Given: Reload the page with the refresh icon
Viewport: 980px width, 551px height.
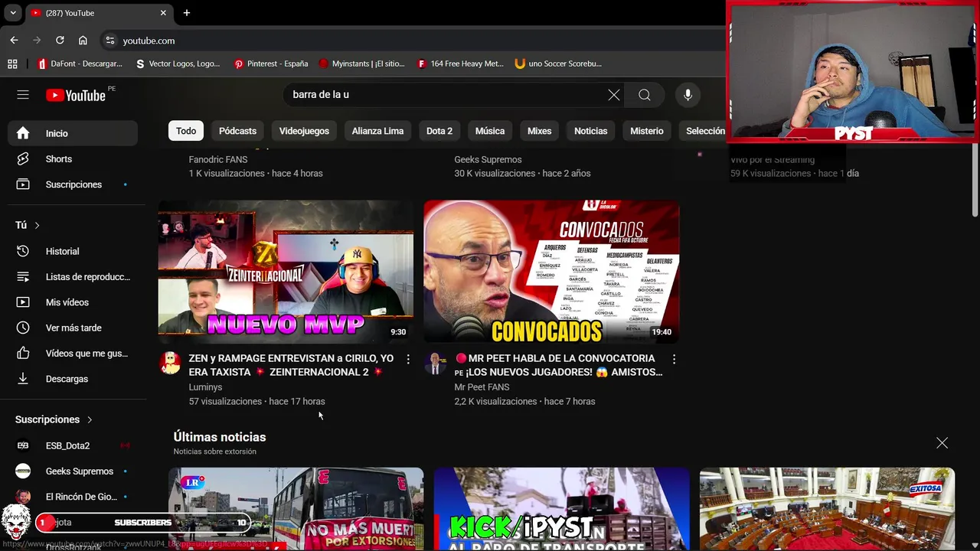Looking at the screenshot, I should pos(60,41).
